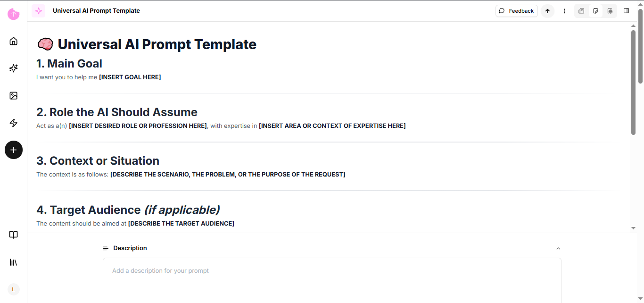Open the image gallery sidebar icon
The height and width of the screenshot is (303, 644).
point(14,96)
